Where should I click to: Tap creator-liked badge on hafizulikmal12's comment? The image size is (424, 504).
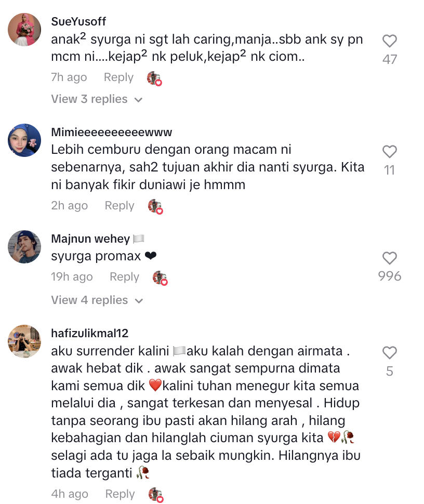pyautogui.click(x=156, y=495)
